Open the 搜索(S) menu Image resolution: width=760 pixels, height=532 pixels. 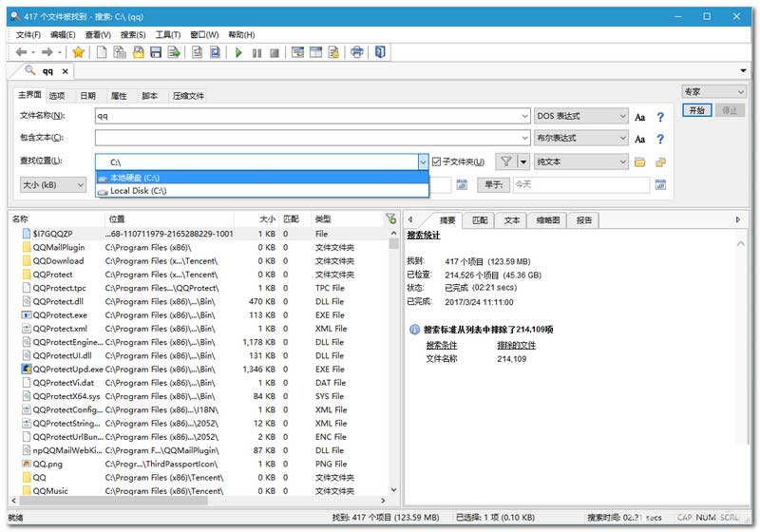point(133,35)
